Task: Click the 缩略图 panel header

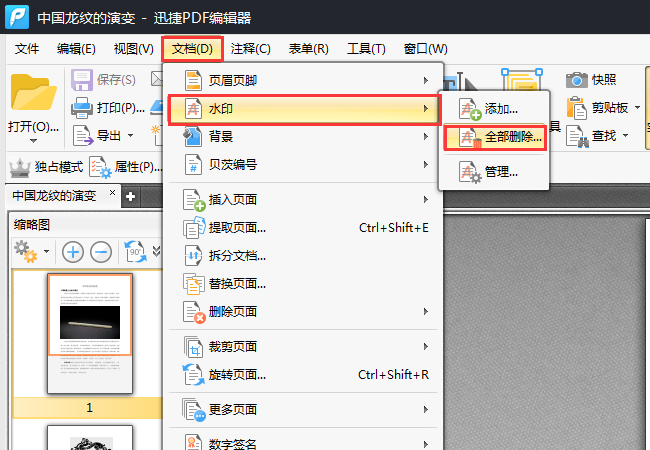Action: coord(32,225)
